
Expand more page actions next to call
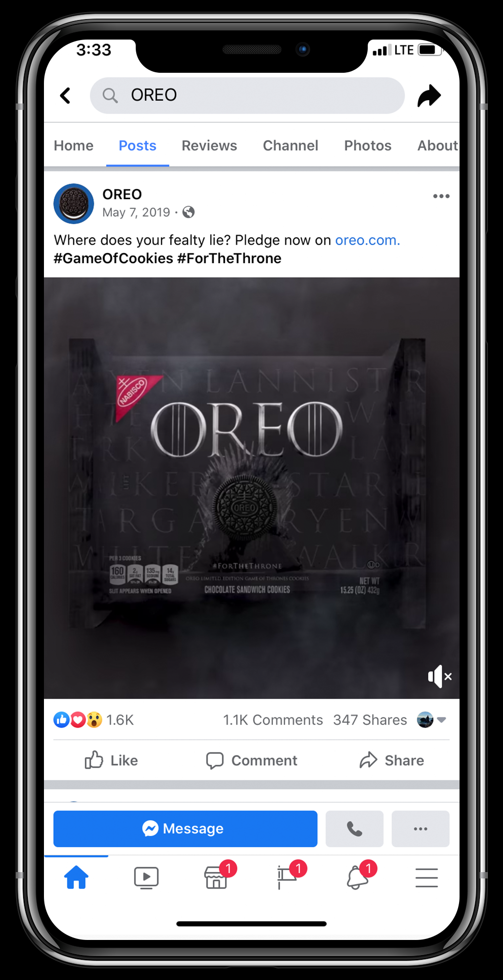point(420,829)
